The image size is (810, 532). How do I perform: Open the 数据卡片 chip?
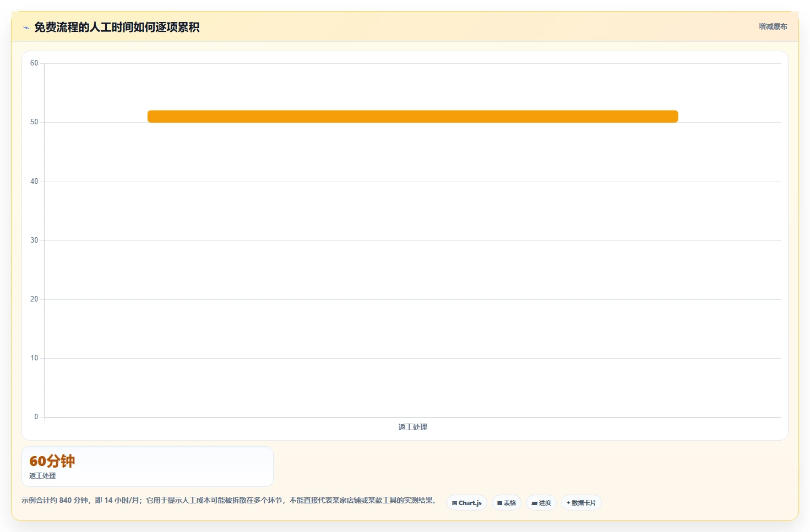(581, 503)
